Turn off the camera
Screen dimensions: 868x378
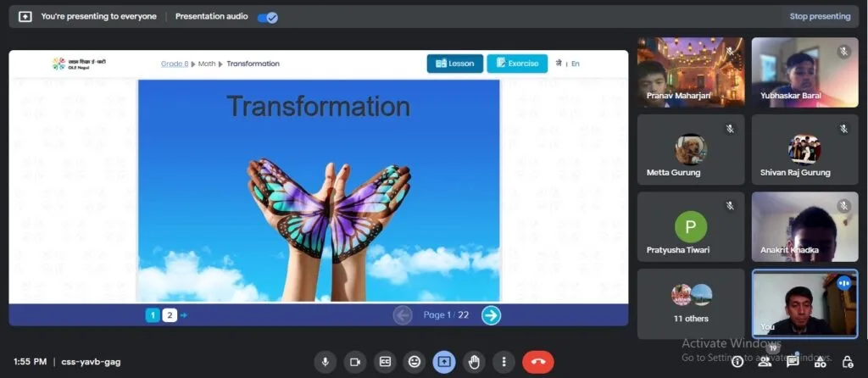(355, 362)
